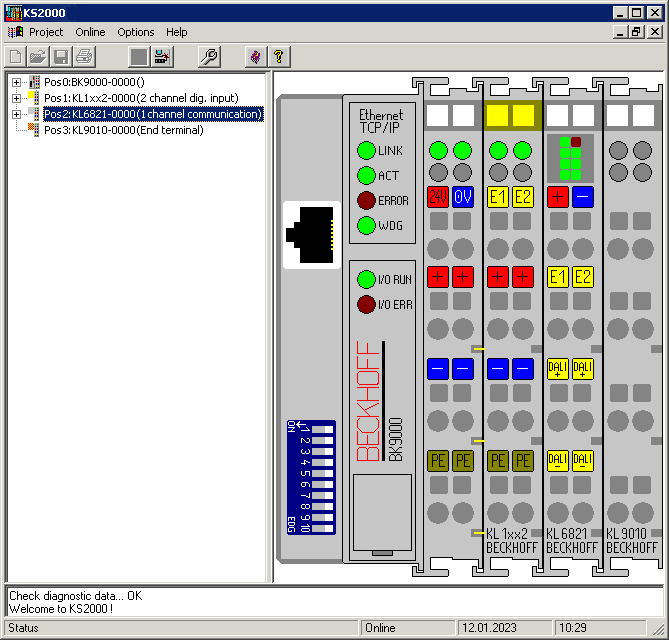Select Pos1:KL1xx2-0000 digital input row
The height and width of the screenshot is (640, 669).
141,98
